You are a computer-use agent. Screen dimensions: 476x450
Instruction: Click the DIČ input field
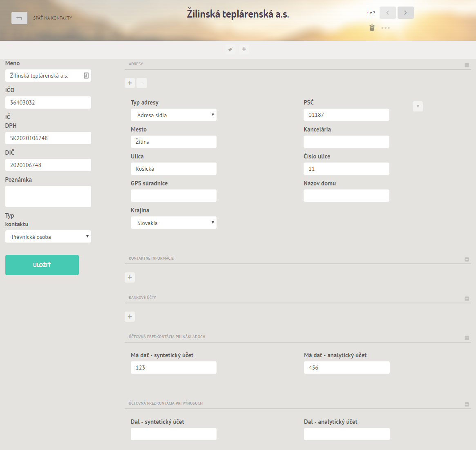tap(48, 165)
